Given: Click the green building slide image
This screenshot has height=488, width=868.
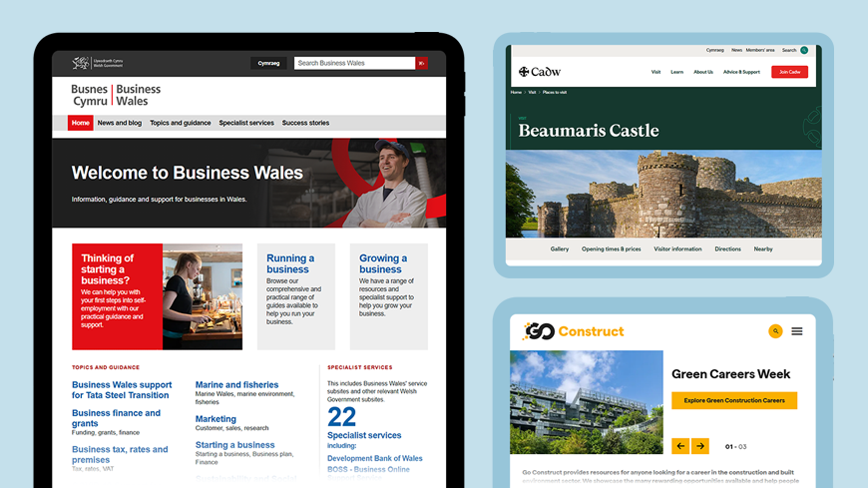Looking at the screenshot, I should click(x=587, y=402).
